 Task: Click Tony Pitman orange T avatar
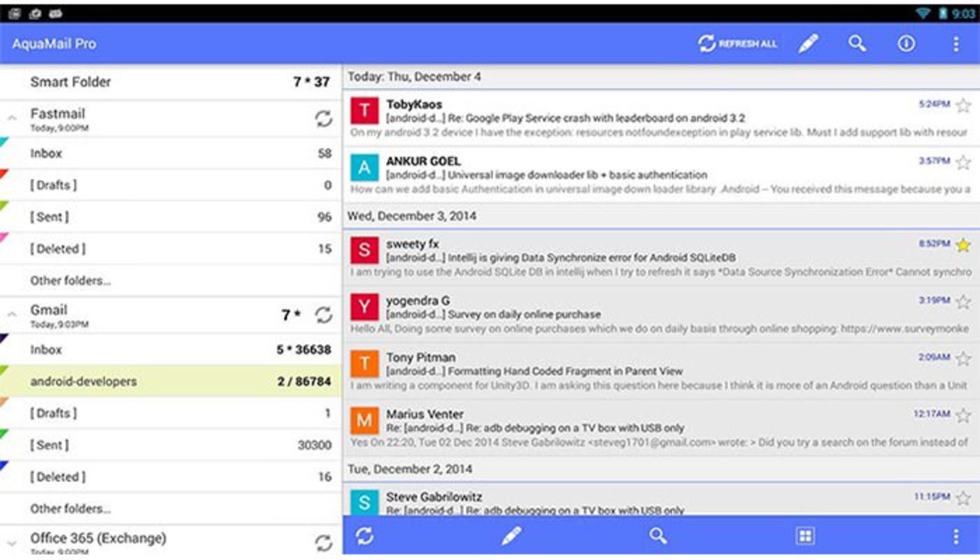(x=364, y=363)
